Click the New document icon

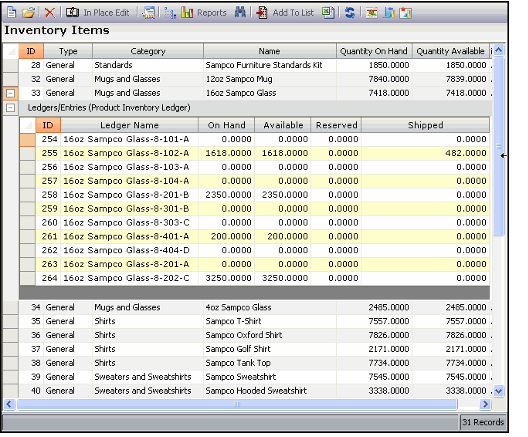tap(11, 13)
